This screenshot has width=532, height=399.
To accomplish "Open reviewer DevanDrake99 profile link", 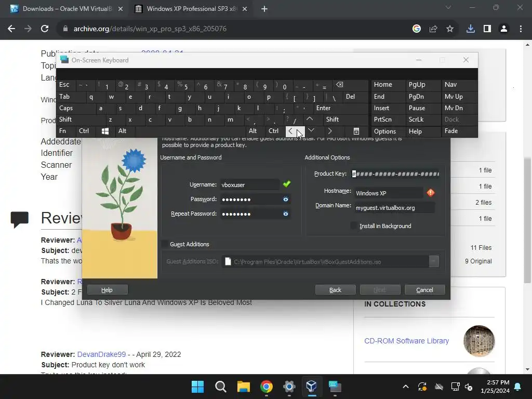I will pyautogui.click(x=101, y=354).
